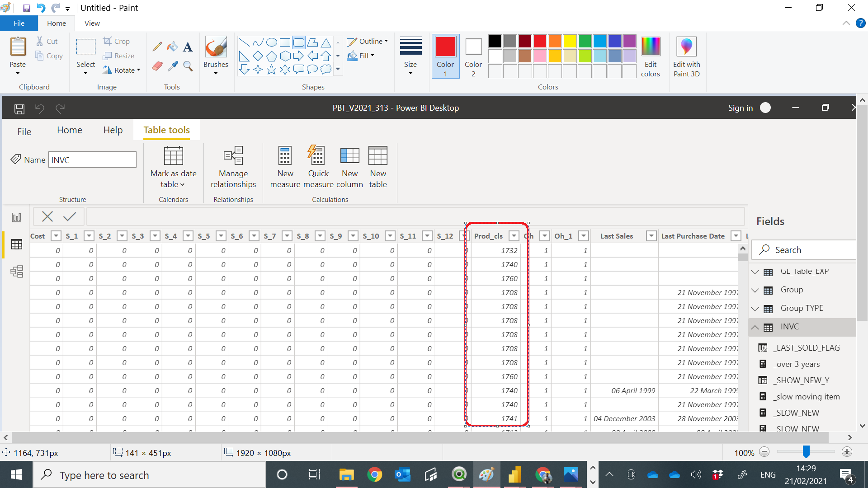
Task: Click the Color 2 button
Action: coord(473,56)
